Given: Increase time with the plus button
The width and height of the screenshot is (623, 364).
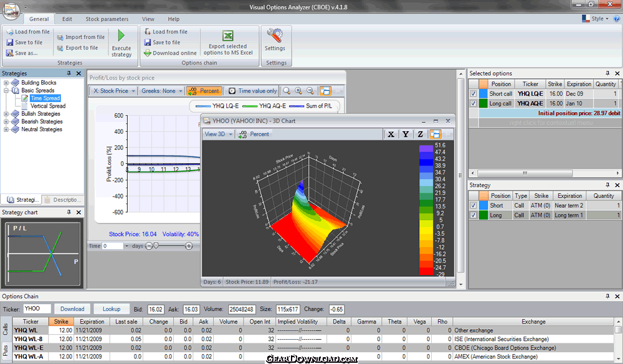Looking at the screenshot, I should (x=189, y=246).
